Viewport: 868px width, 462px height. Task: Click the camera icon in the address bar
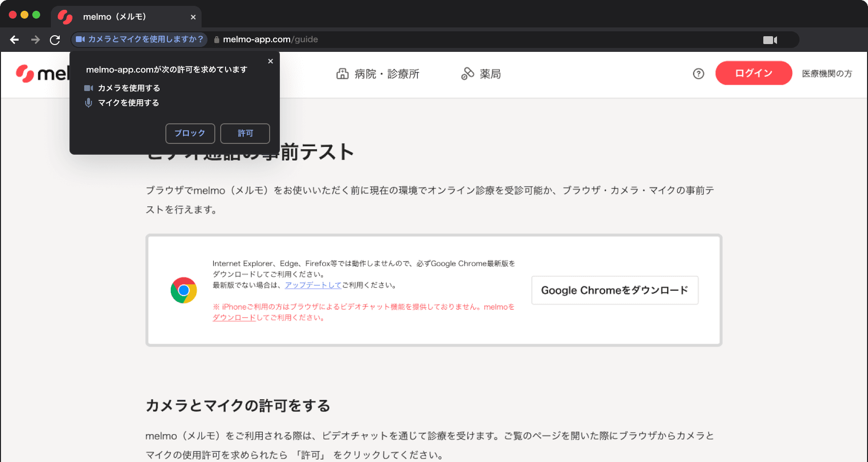click(x=770, y=40)
